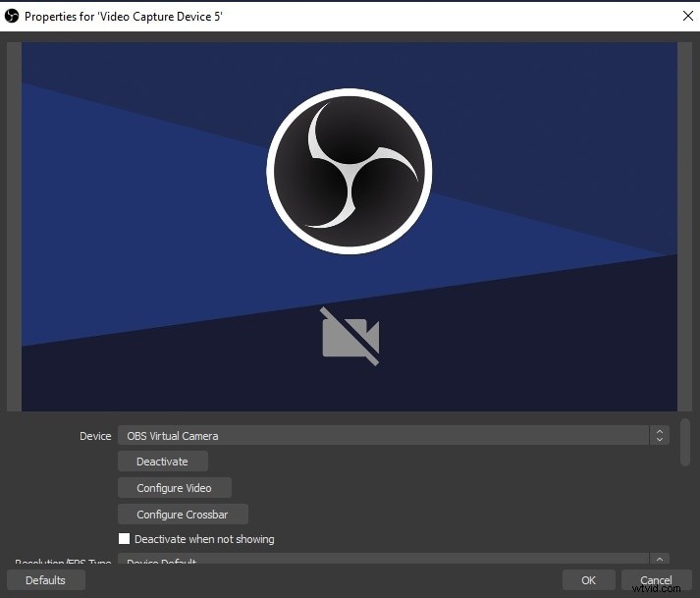Click the crossed-out camera icon in preview

pos(350,336)
